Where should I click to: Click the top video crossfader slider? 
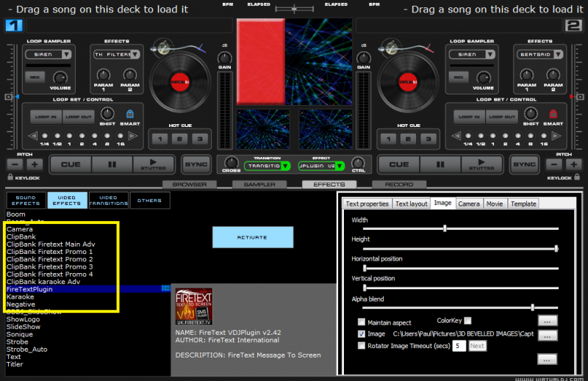[x=295, y=8]
